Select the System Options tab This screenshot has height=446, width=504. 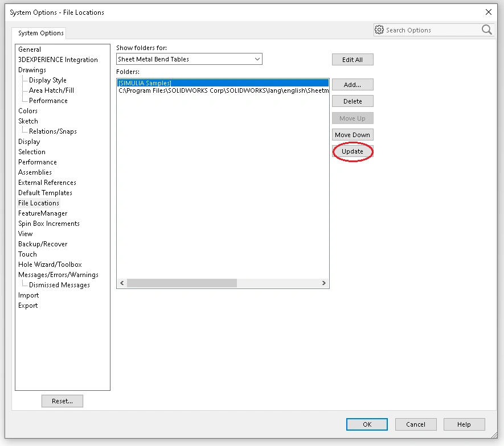point(41,33)
